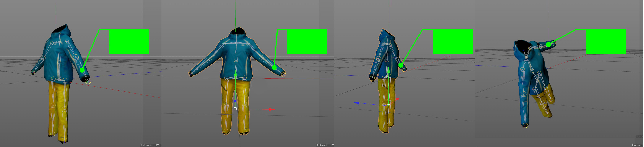
Task: Grab the green Y-axis arrowhead on the spread-arm figure's waist
Action: (x=235, y=73)
